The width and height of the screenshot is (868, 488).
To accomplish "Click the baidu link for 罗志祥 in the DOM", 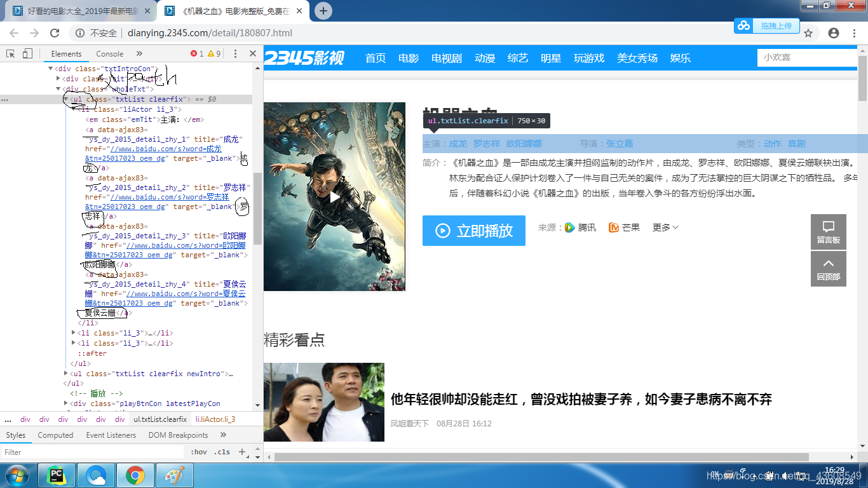I will coord(157,202).
